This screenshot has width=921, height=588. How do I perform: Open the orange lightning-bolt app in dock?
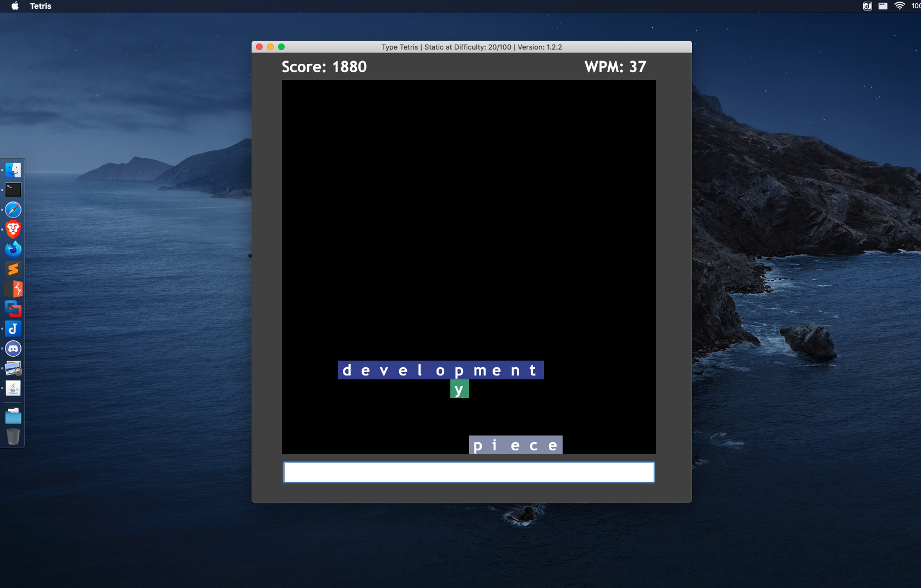click(x=13, y=289)
